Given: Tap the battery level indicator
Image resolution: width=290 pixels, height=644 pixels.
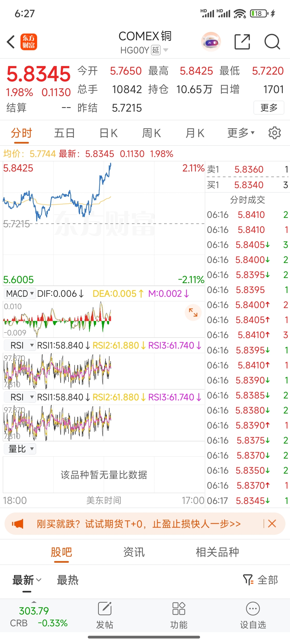Looking at the screenshot, I should pos(259,13).
